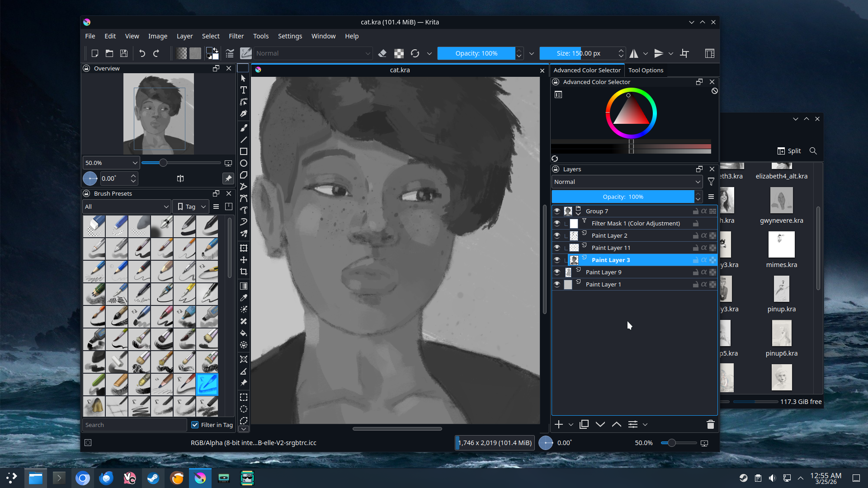Select the Gradient tool
Viewport: 868px width, 488px height.
[x=243, y=286]
